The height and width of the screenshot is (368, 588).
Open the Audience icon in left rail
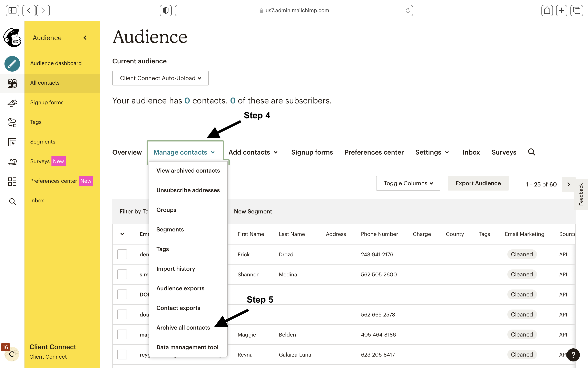tap(12, 83)
